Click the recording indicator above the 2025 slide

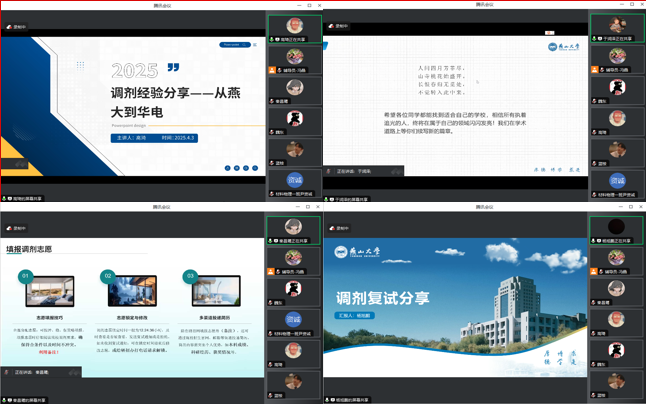click(16, 27)
